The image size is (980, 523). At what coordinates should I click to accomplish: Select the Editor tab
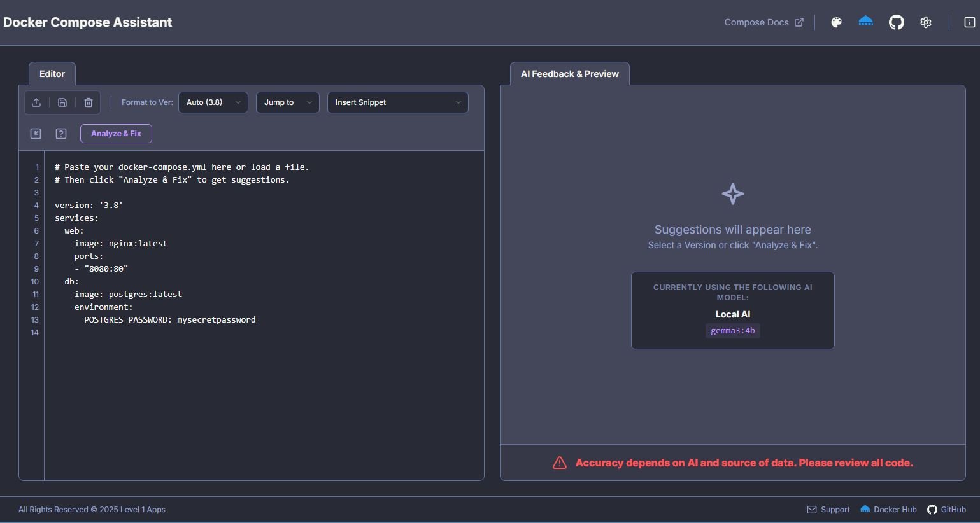52,74
